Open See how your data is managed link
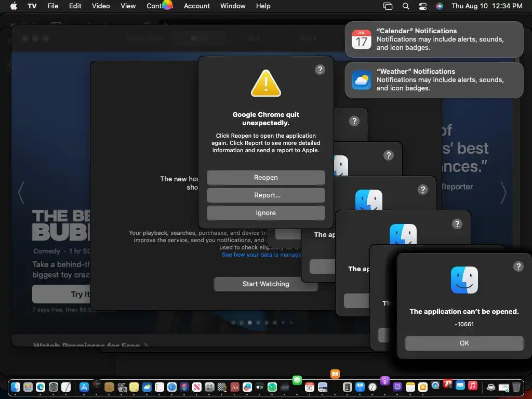532x399 pixels. [x=261, y=255]
